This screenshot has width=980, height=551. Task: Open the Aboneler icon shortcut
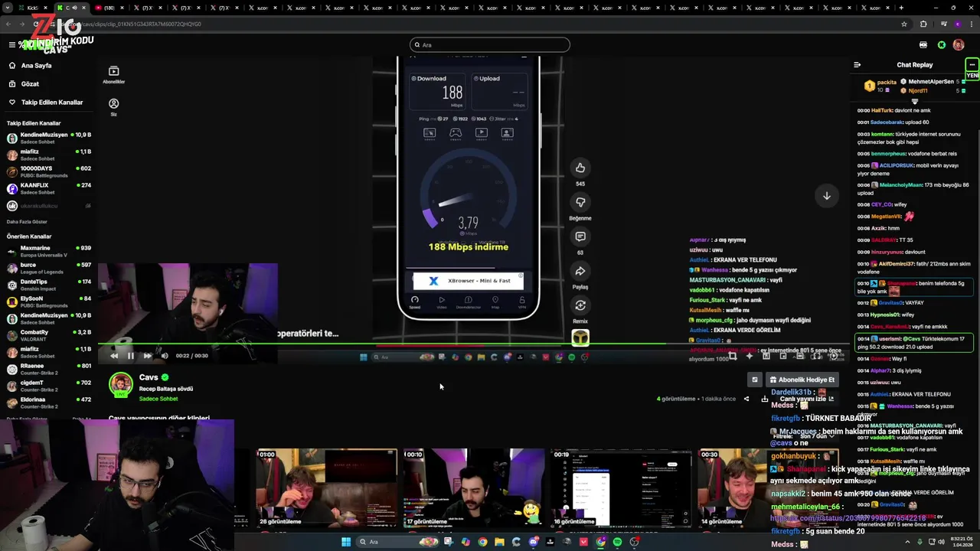click(x=113, y=74)
